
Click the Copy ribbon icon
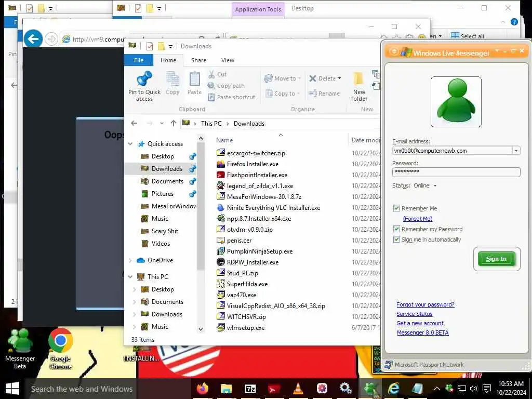point(172,79)
